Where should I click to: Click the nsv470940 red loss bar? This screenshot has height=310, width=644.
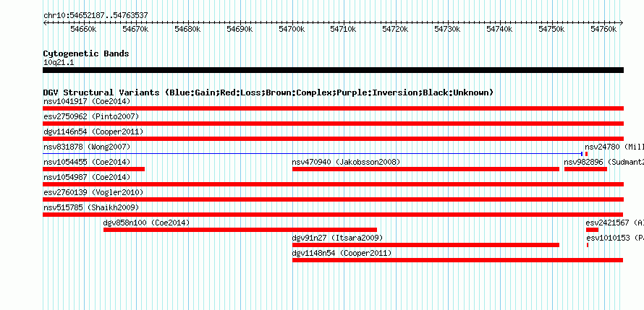425,169
